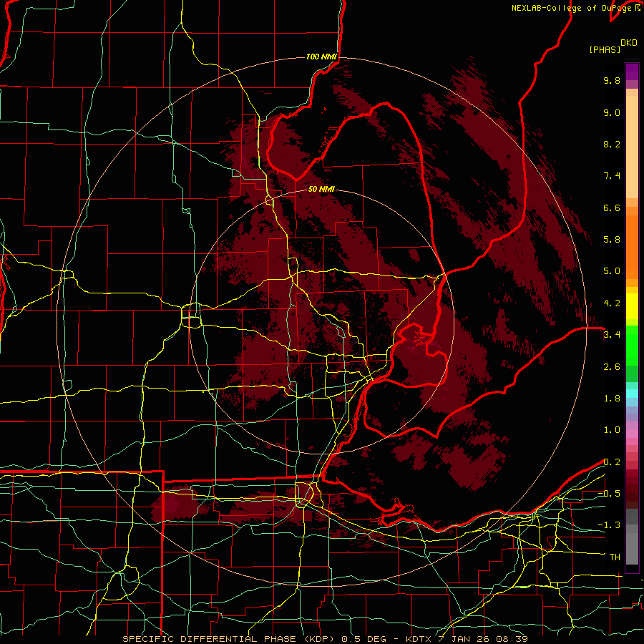Click the 8.2 scale value
Viewport: 644px width, 644px height.
tap(612, 144)
